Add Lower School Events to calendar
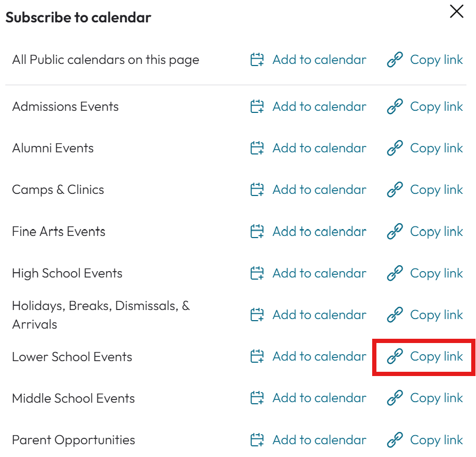Viewport: 476px width, 457px height. [308, 356]
